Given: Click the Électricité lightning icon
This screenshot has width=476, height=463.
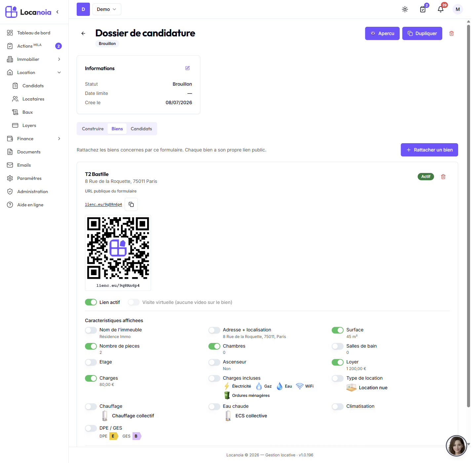Looking at the screenshot, I should pyautogui.click(x=227, y=386).
